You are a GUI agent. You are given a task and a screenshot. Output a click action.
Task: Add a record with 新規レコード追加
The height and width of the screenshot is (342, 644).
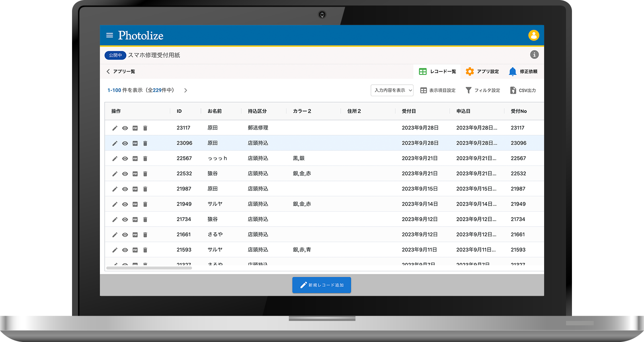[322, 285]
